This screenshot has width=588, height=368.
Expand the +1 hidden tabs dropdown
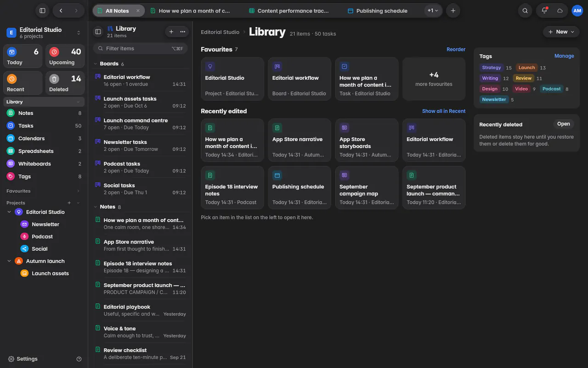(x=433, y=11)
